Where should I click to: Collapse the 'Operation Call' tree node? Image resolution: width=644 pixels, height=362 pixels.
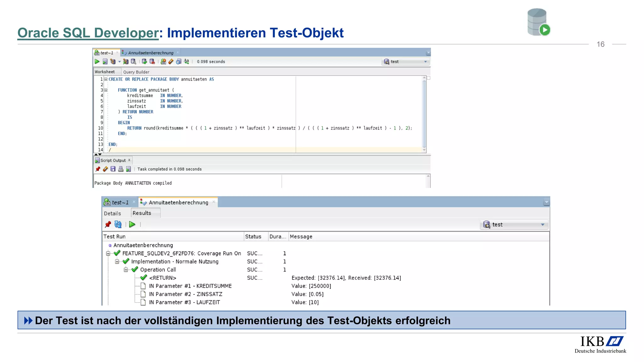[x=126, y=270]
